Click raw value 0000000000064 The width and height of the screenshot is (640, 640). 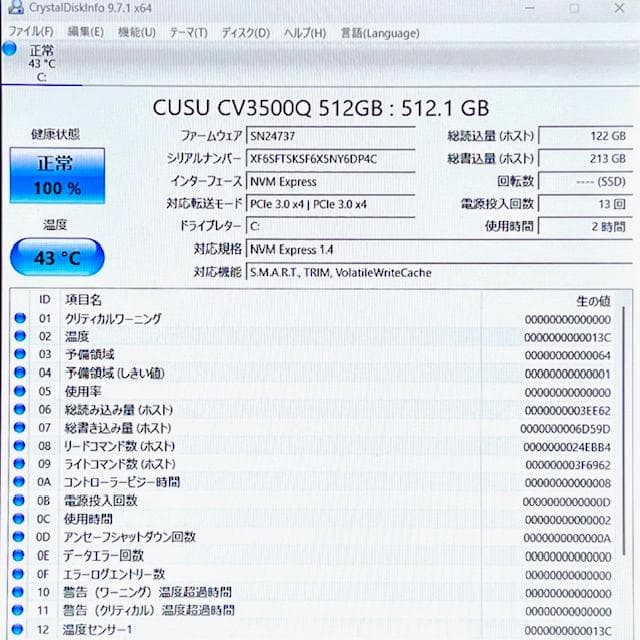click(x=568, y=356)
